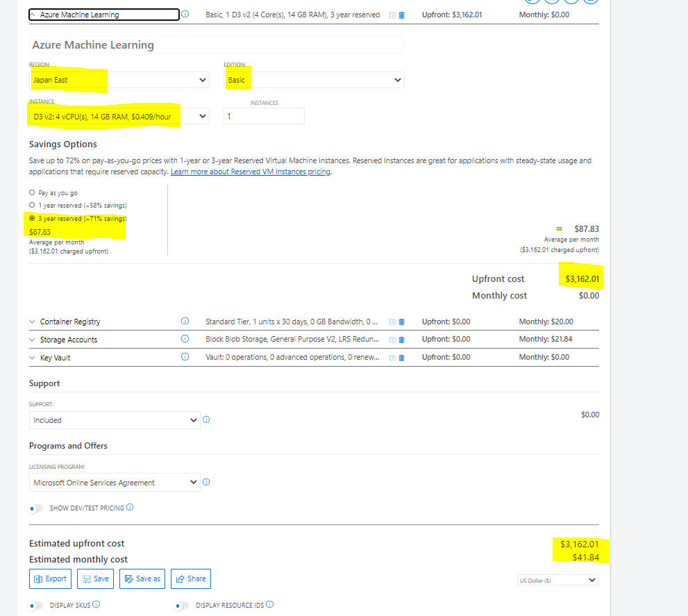Clone the Azure Machine Learning estimate row

pyautogui.click(x=392, y=15)
